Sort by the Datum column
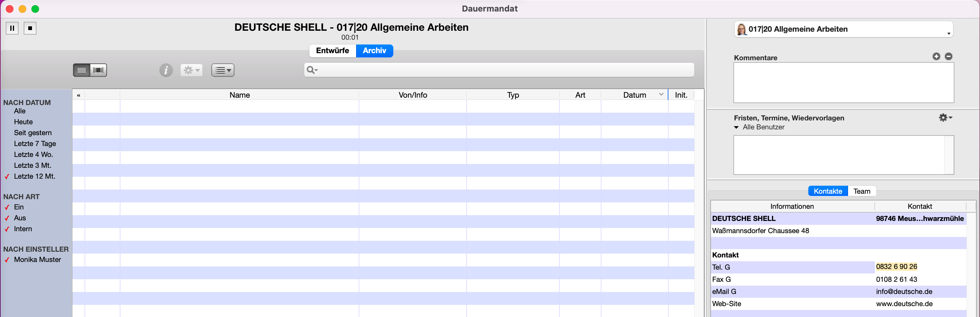 (634, 95)
